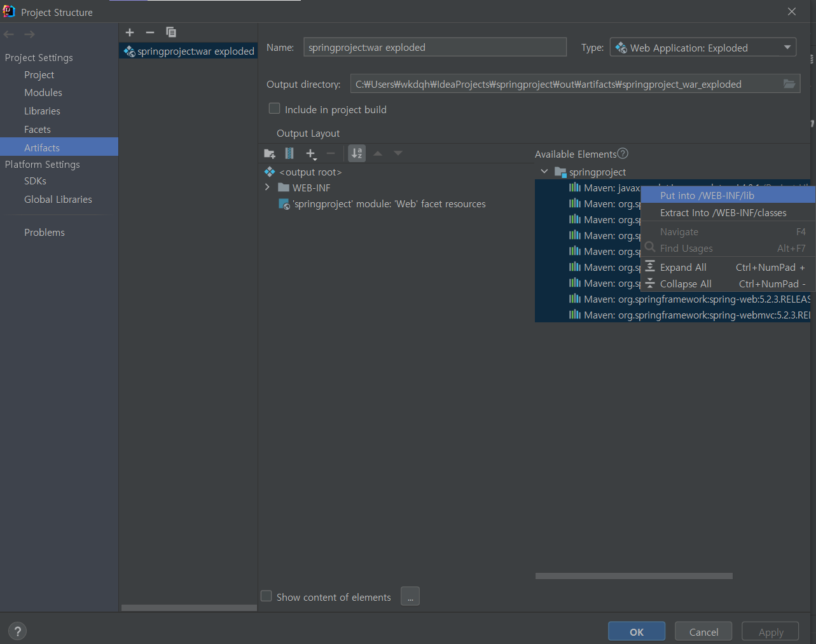The image size is (816, 644).
Task: Click the move down arrow icon
Action: 398,153
